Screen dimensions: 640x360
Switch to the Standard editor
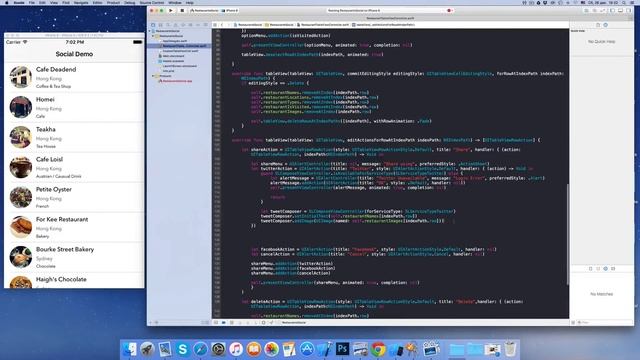[587, 11]
